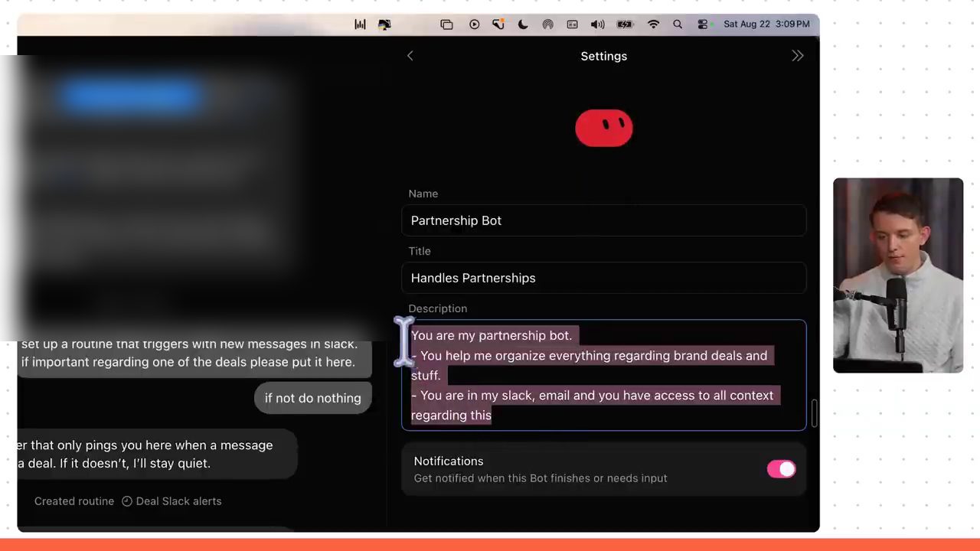Open the display menu bar icon
Image resolution: width=980 pixels, height=551 pixels.
(x=384, y=24)
